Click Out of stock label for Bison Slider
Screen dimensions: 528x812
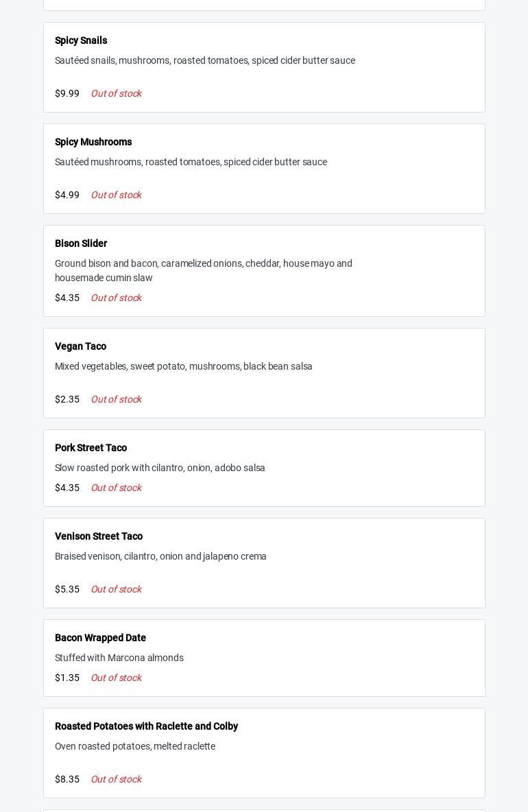pos(116,298)
